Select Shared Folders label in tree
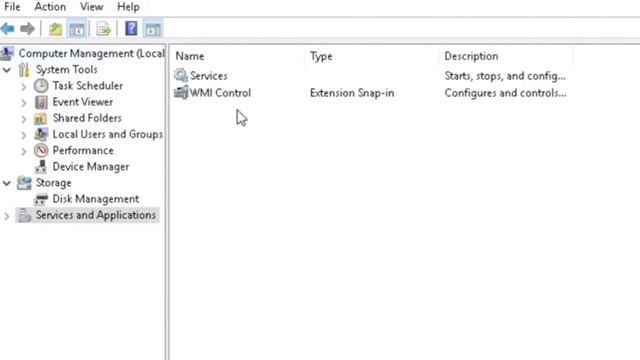The width and height of the screenshot is (640, 360). (x=87, y=118)
